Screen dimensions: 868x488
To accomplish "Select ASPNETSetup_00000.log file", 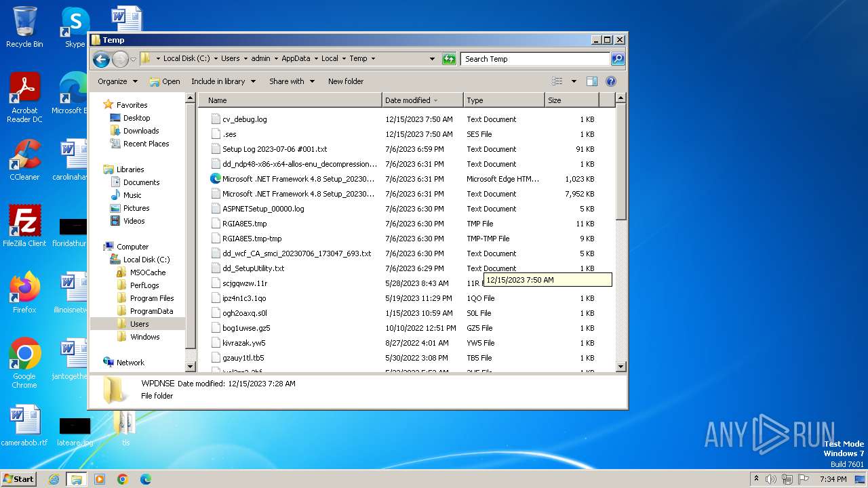I will (x=263, y=209).
